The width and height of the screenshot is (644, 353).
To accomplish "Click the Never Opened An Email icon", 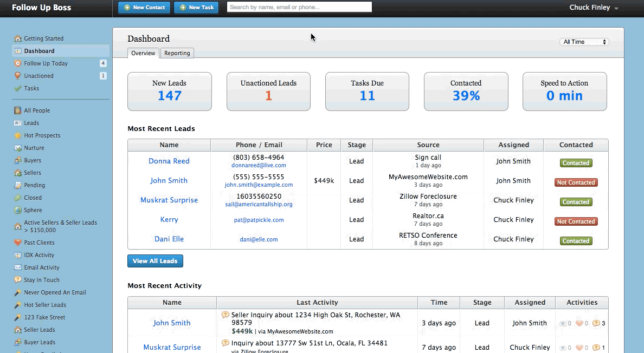I will pos(18,292).
